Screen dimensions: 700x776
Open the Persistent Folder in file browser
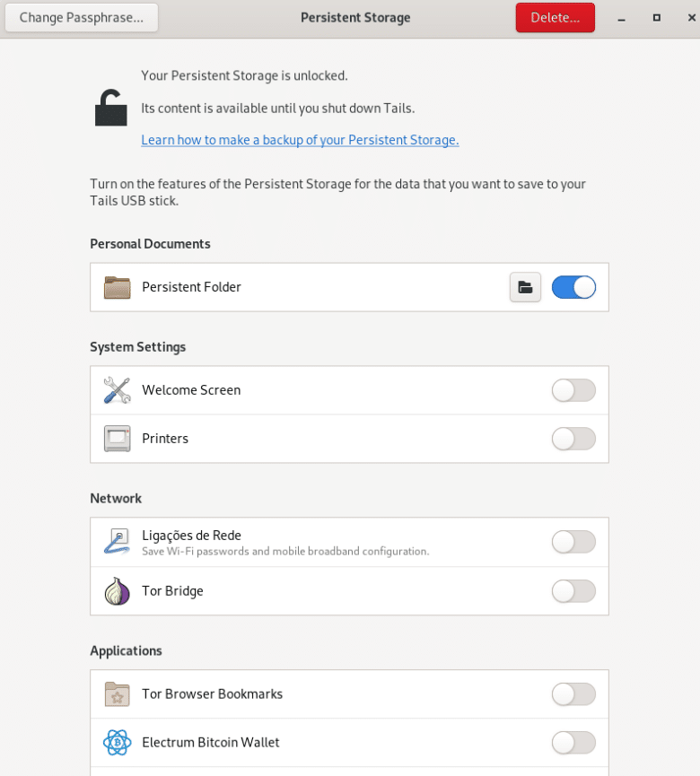pyautogui.click(x=525, y=287)
